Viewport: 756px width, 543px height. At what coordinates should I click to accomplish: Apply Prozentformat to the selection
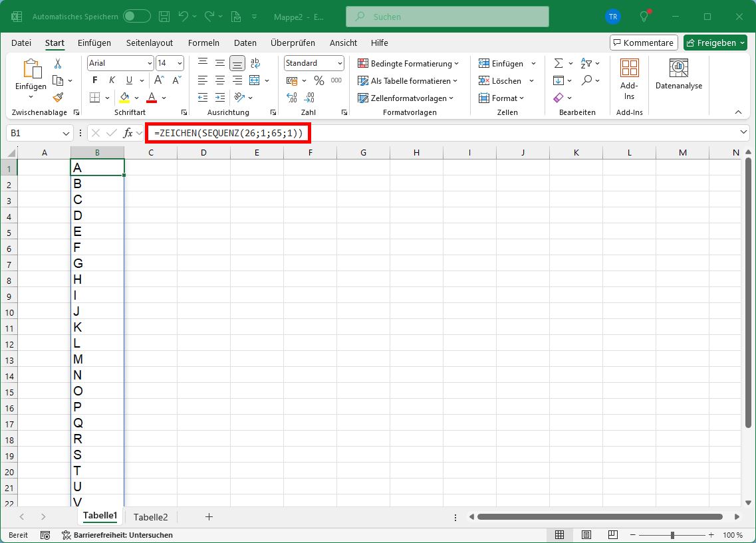pos(318,80)
